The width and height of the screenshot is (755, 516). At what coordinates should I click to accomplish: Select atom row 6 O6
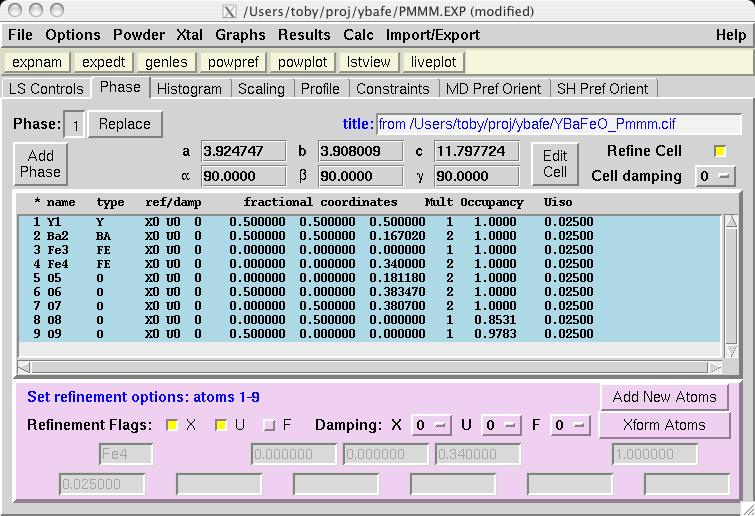pyautogui.click(x=369, y=292)
